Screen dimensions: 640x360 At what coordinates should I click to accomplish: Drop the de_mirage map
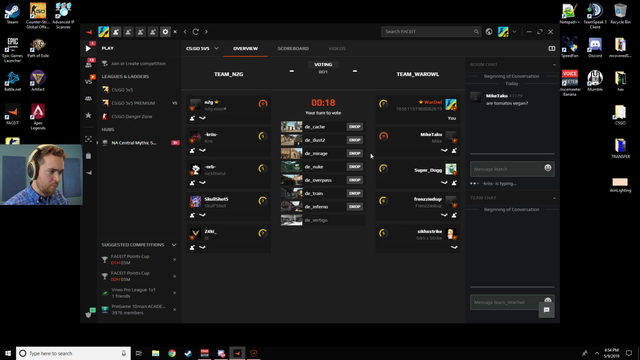pyautogui.click(x=354, y=153)
